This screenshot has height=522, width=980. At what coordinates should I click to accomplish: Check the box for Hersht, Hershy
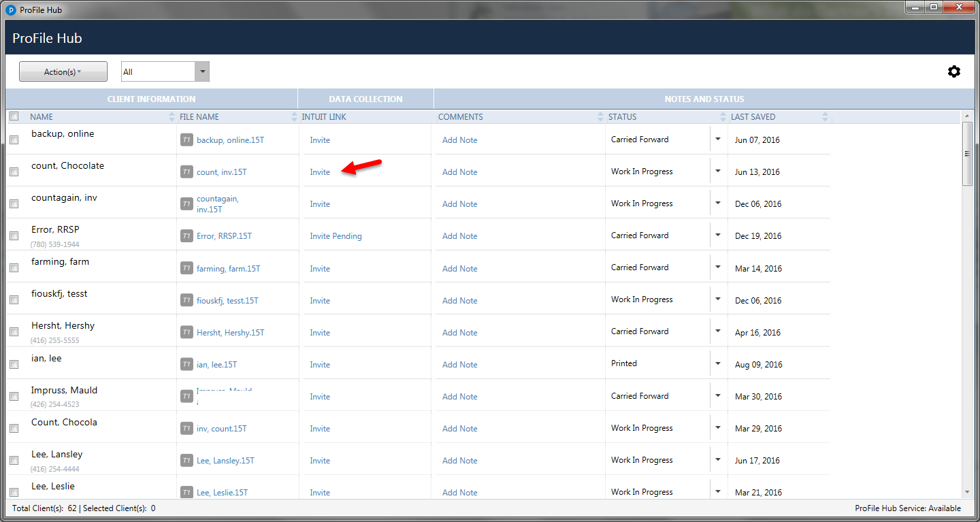[x=14, y=332]
